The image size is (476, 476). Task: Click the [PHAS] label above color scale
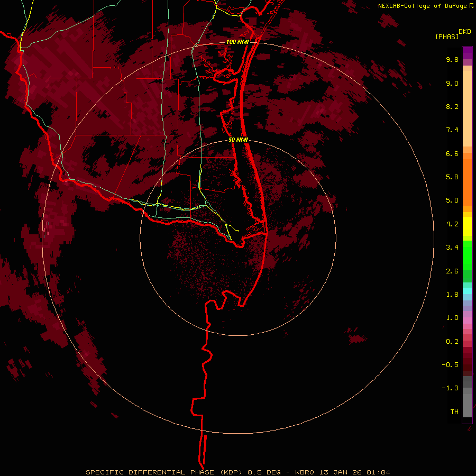(447, 36)
